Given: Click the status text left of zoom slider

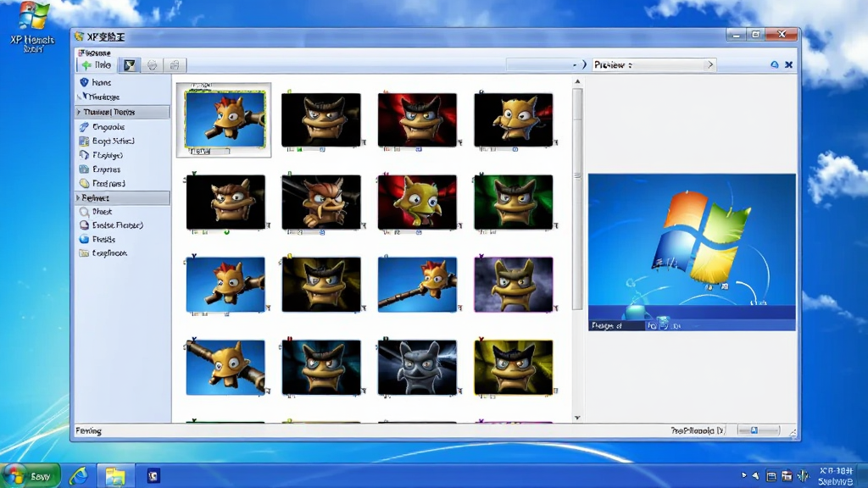Looking at the screenshot, I should (x=697, y=430).
